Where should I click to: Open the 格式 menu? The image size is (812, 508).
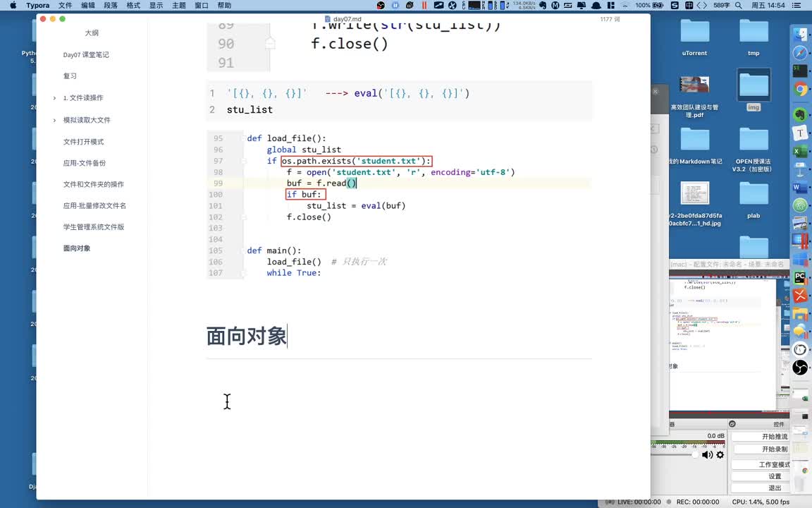pyautogui.click(x=134, y=5)
